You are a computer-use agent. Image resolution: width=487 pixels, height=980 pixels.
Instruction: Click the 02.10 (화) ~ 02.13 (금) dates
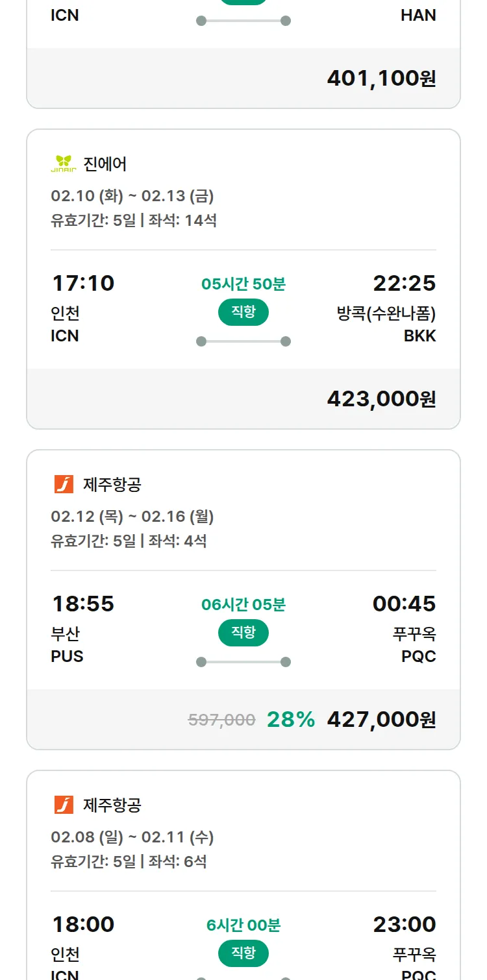pyautogui.click(x=132, y=196)
